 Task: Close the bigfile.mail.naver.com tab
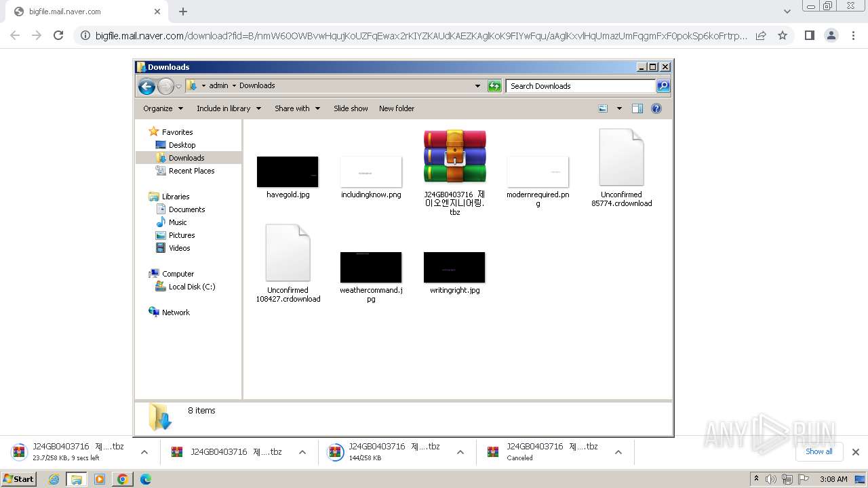(x=157, y=12)
